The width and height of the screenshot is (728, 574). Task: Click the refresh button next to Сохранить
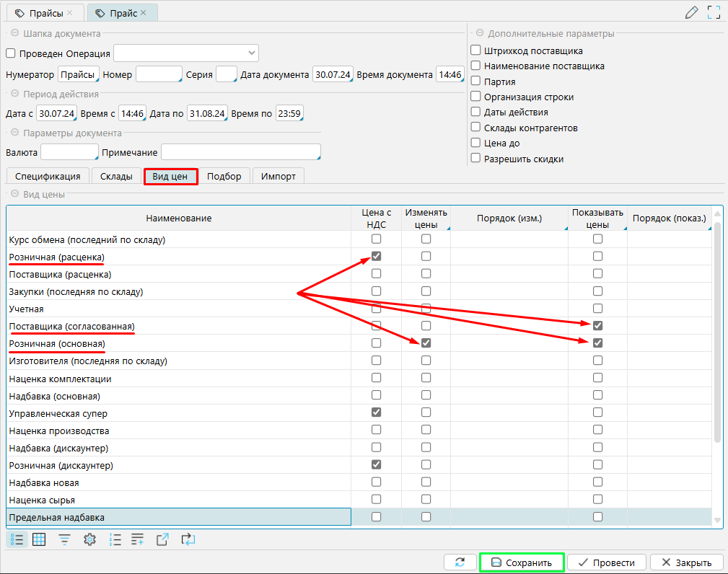[x=460, y=562]
